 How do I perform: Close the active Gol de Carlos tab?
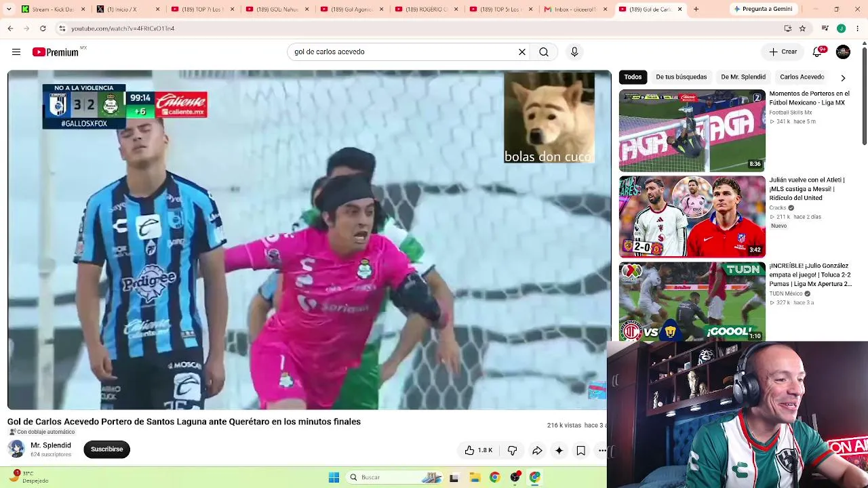pos(679,9)
